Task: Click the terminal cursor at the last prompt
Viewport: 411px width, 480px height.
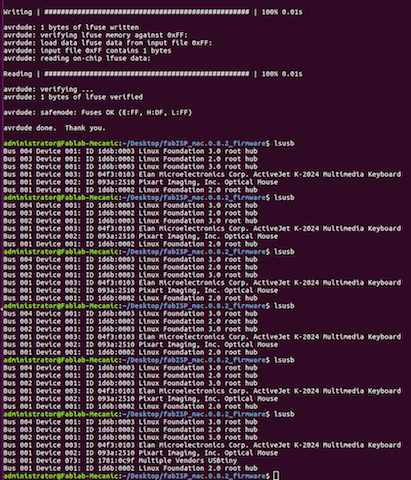Action: pos(276,475)
